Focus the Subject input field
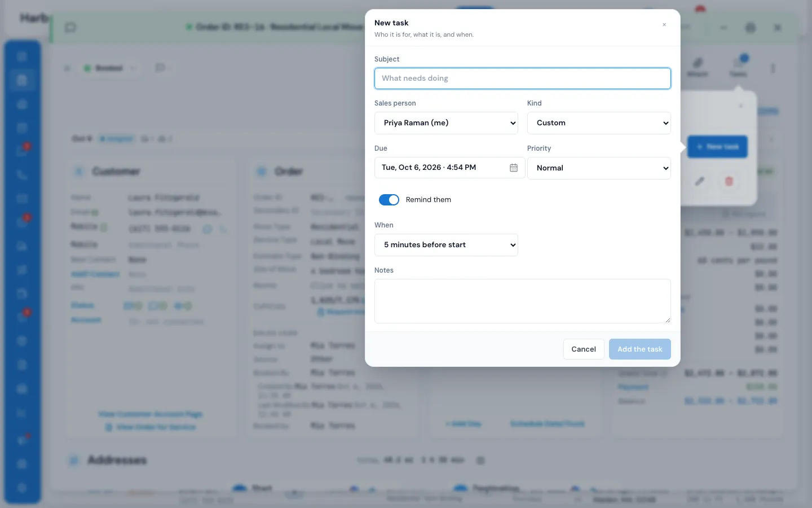This screenshot has height=508, width=812. (522, 78)
